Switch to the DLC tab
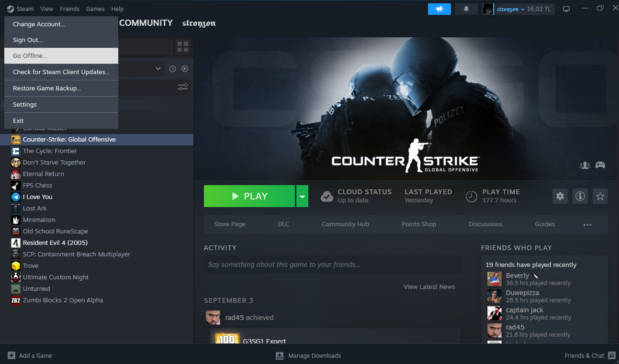 click(x=283, y=224)
